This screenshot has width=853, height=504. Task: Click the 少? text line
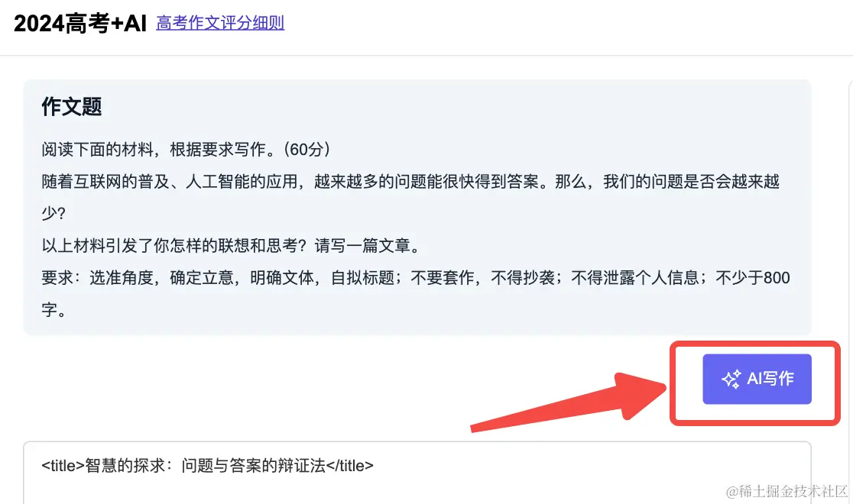[x=54, y=213]
